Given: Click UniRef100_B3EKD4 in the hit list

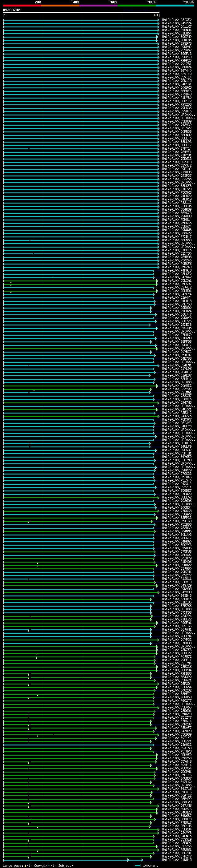Looking at the screenshot, I should 177,830.
